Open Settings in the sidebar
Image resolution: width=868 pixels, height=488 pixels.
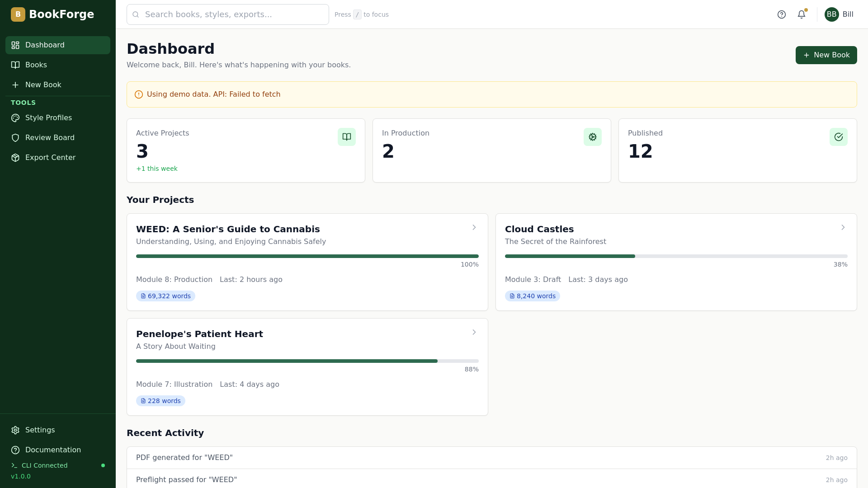[x=58, y=430]
